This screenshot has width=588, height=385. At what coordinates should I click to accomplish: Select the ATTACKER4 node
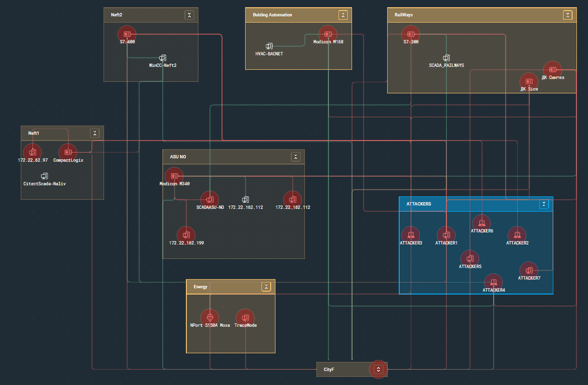click(x=494, y=282)
